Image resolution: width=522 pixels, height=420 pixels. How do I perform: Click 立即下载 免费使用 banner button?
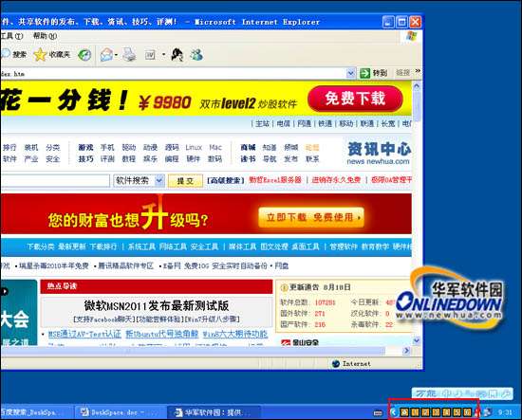point(311,217)
